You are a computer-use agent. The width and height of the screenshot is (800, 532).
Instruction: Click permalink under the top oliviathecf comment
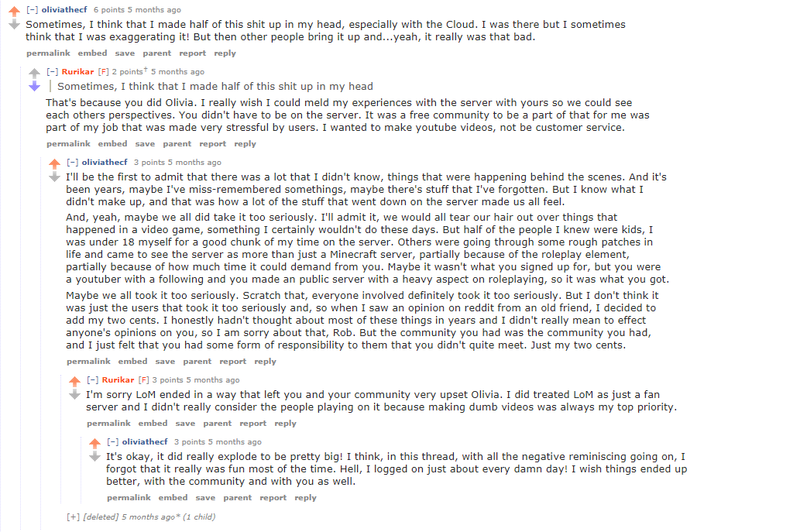49,53
